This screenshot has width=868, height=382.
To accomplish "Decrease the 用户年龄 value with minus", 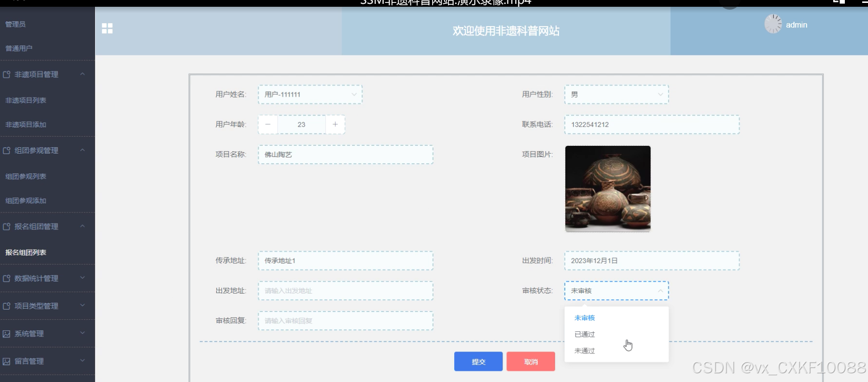I will (268, 125).
